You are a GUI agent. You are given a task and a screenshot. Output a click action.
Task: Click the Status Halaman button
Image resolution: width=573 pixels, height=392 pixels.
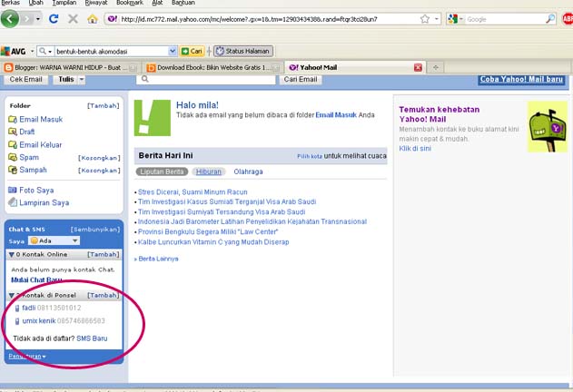click(x=243, y=51)
